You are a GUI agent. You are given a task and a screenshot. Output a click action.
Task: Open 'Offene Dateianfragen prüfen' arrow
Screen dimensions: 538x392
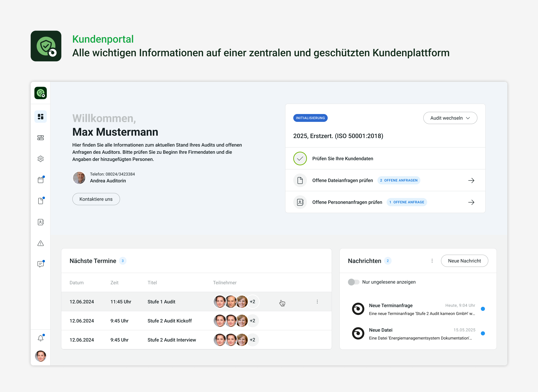[471, 180]
